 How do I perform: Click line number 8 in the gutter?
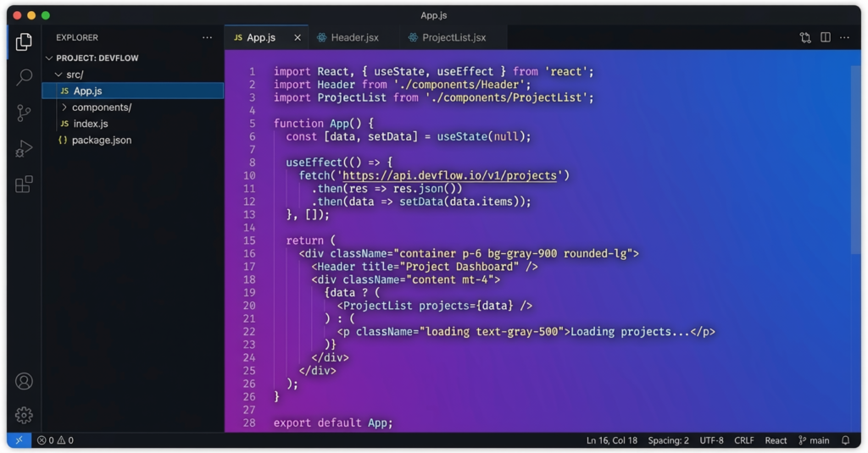coord(252,162)
